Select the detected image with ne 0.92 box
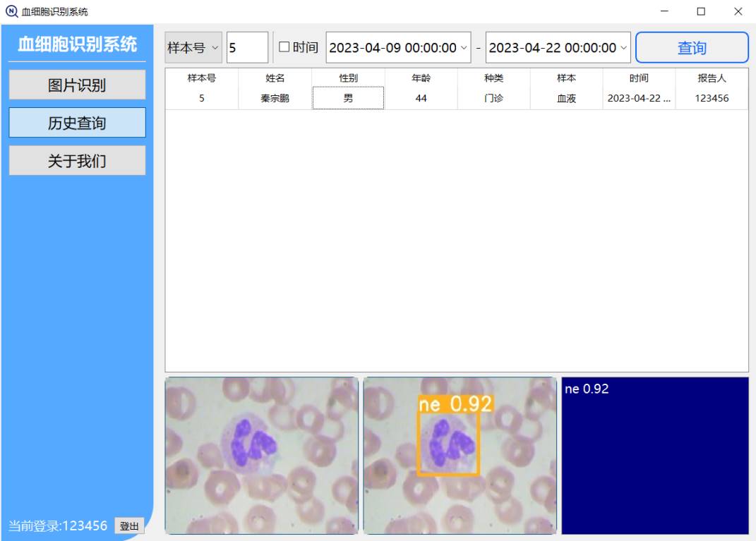The width and height of the screenshot is (756, 541). (x=460, y=456)
